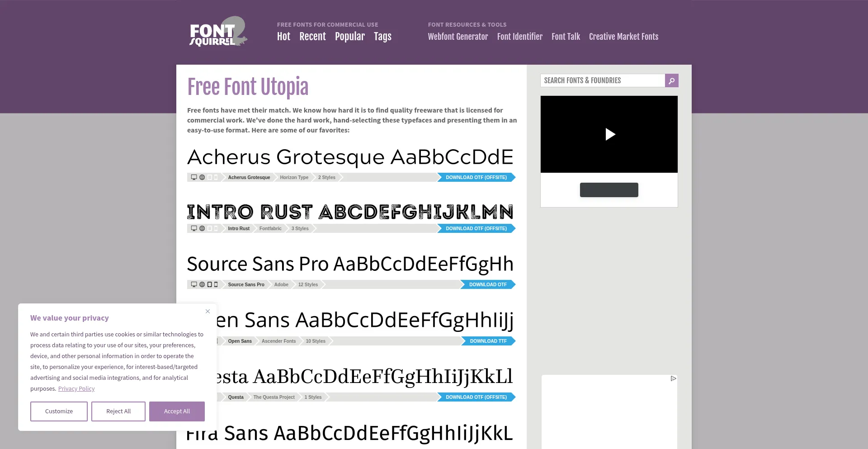868x449 pixels.
Task: Open Webfont Generator tool
Action: pyautogui.click(x=458, y=37)
